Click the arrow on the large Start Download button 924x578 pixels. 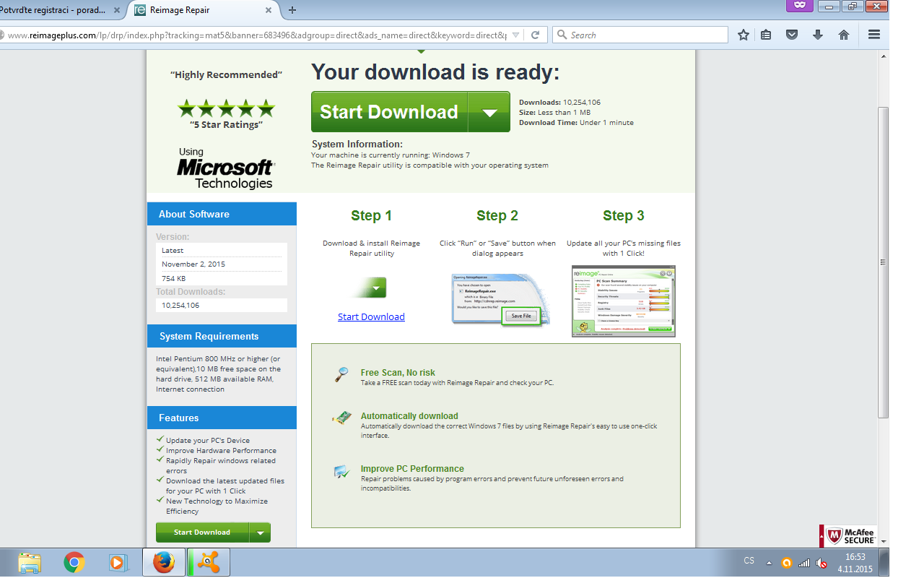click(489, 112)
